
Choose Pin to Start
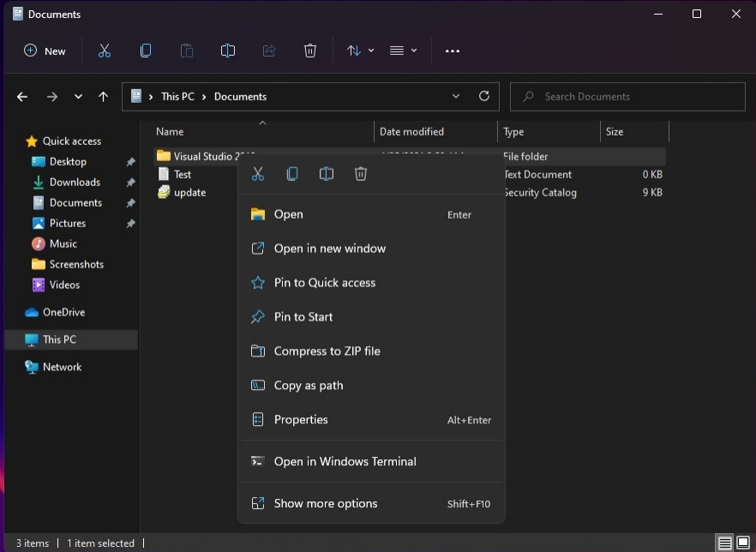point(371,317)
